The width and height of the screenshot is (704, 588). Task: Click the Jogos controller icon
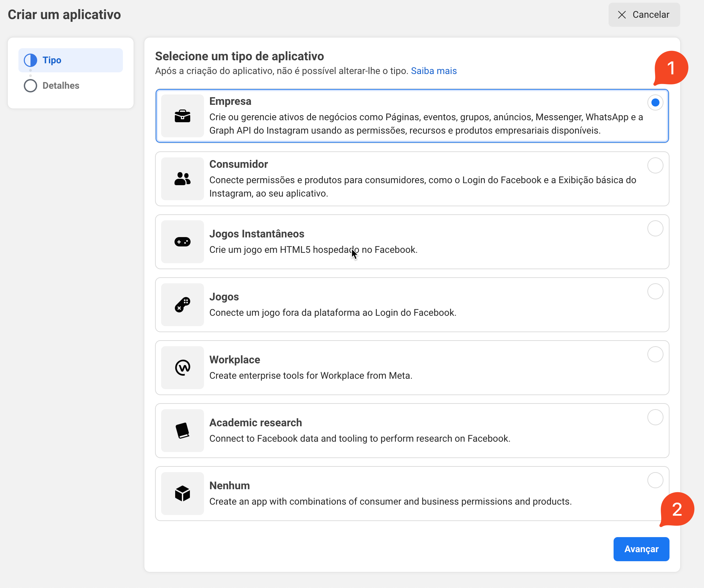[x=183, y=305]
